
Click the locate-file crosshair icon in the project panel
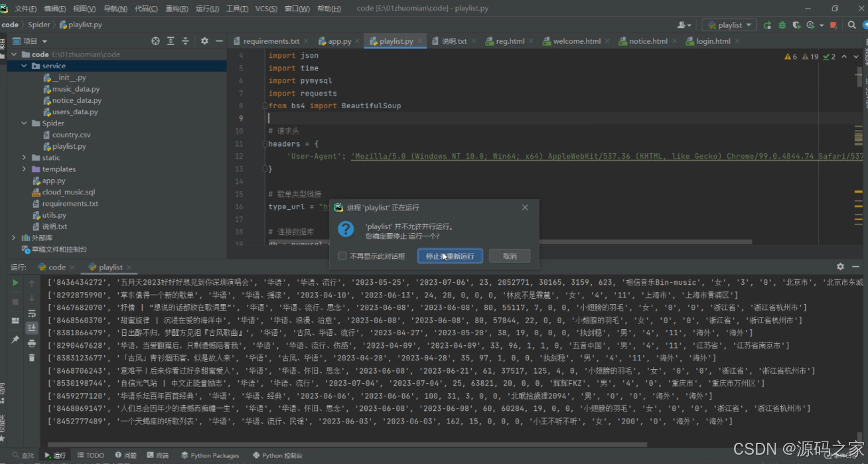(x=155, y=40)
